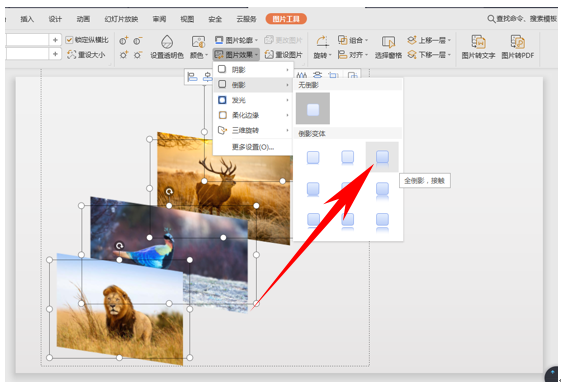Switch to the 动画 tab
This screenshot has width=561, height=384.
(x=83, y=19)
